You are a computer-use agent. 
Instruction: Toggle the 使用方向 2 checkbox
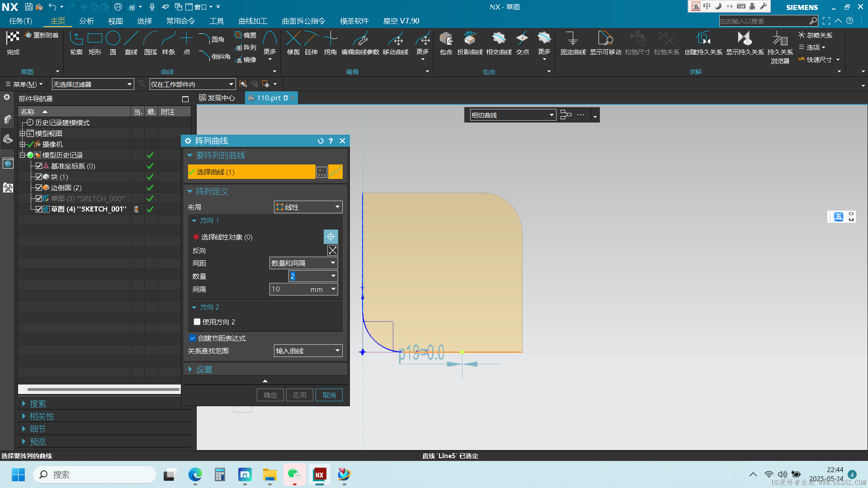197,322
